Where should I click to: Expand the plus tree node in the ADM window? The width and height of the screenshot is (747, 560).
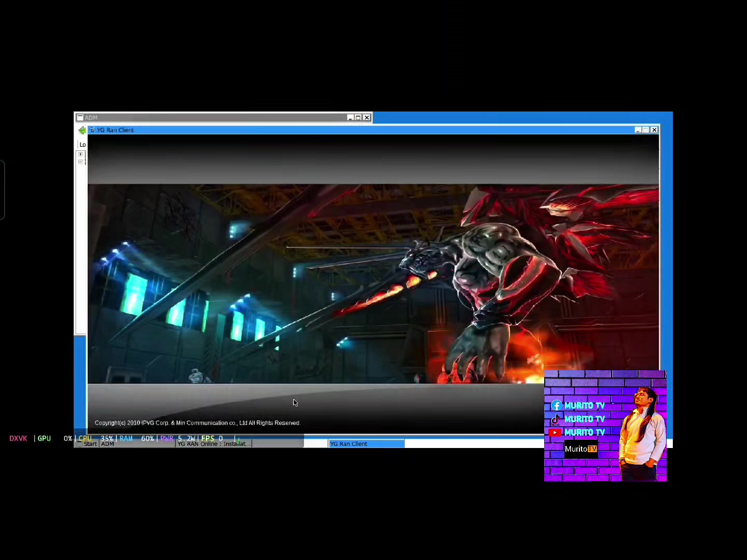pos(80,155)
